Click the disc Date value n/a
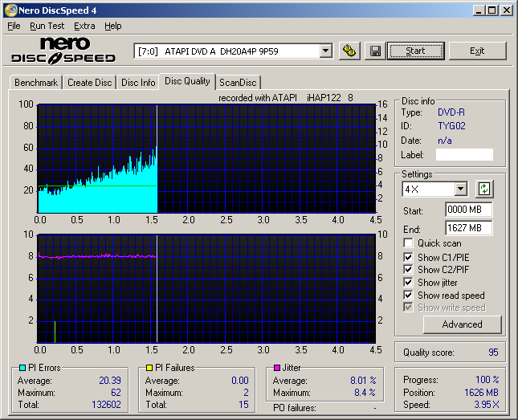The image size is (518, 420). 445,141
